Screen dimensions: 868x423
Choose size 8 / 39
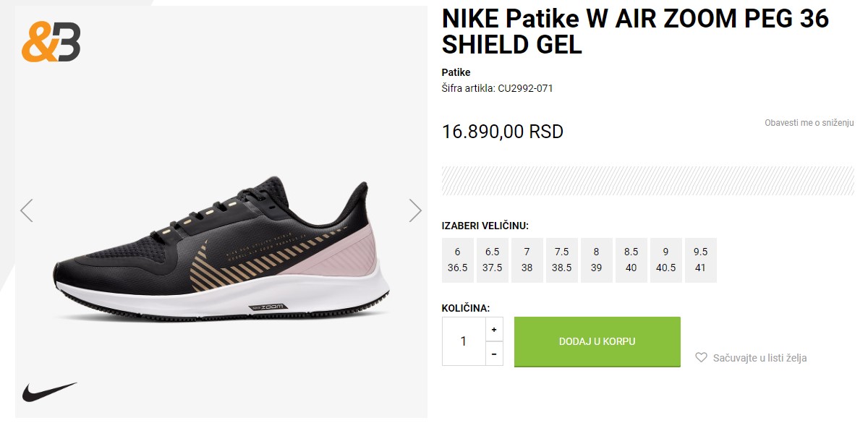point(597,260)
